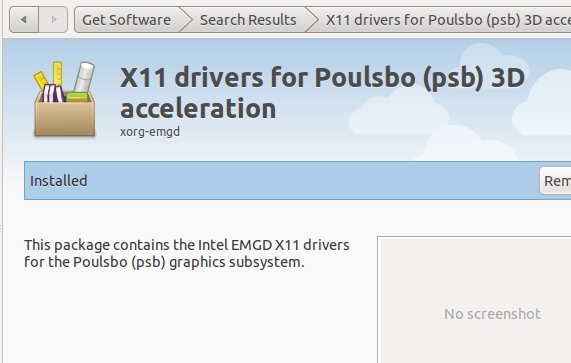571x363 pixels.
Task: Click the xorg-emgd package name text
Action: pyautogui.click(x=150, y=131)
